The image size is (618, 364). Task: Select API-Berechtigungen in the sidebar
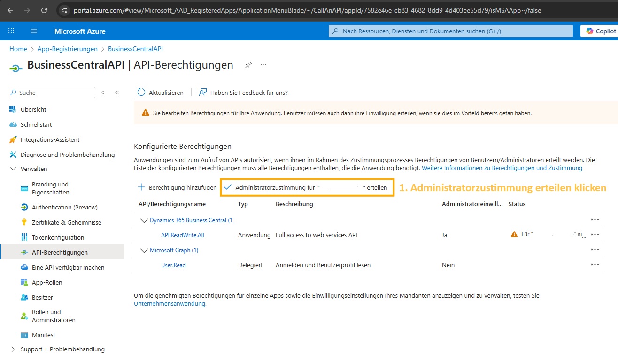tap(60, 252)
